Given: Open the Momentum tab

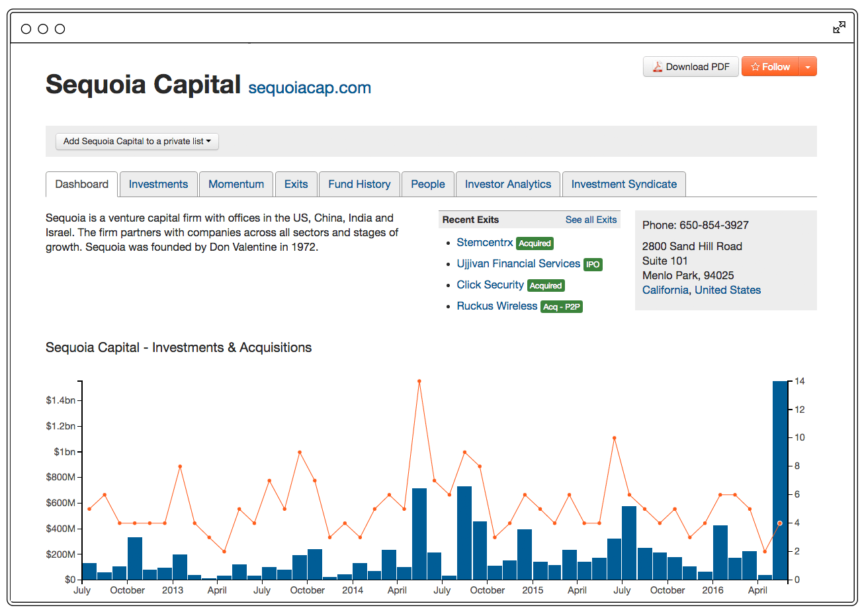Looking at the screenshot, I should pos(236,184).
